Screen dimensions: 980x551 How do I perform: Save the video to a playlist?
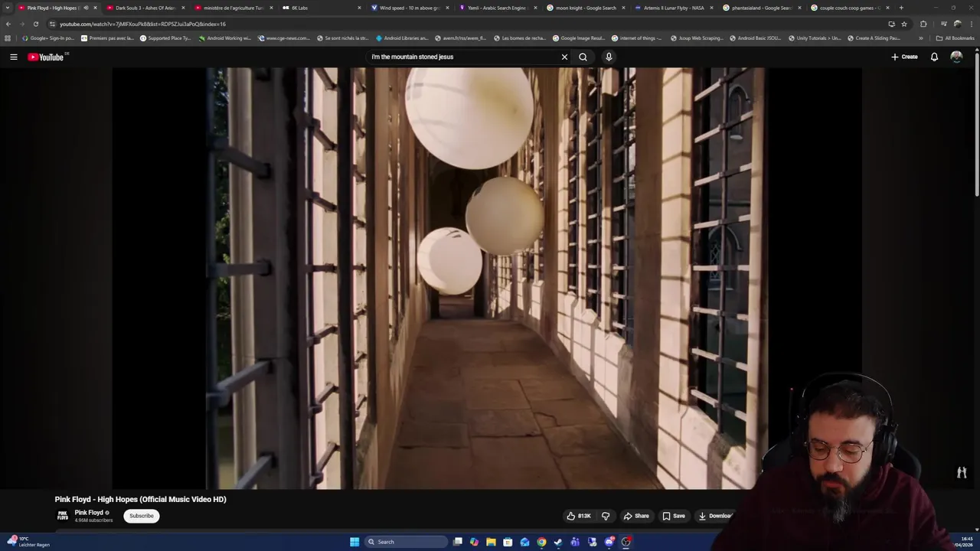[674, 516]
